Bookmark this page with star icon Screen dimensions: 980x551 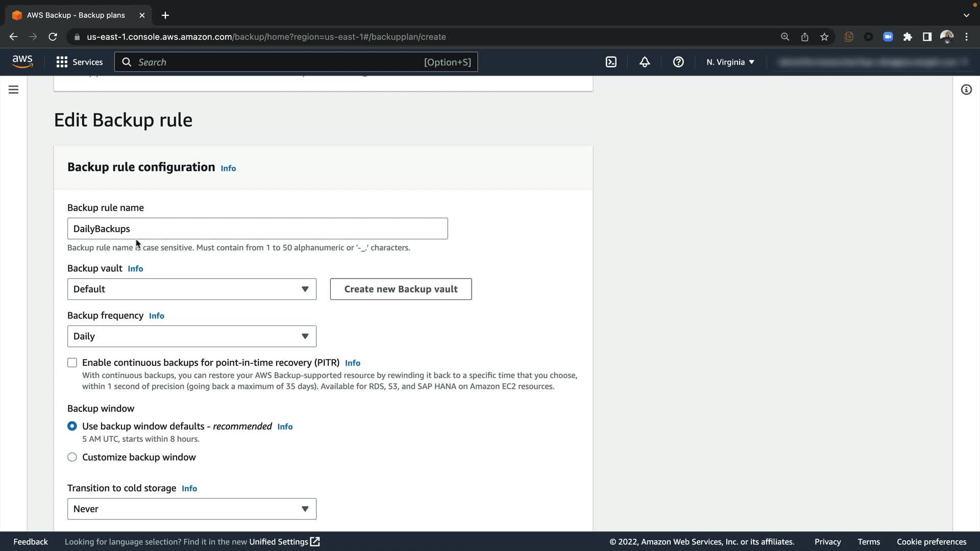tap(824, 37)
